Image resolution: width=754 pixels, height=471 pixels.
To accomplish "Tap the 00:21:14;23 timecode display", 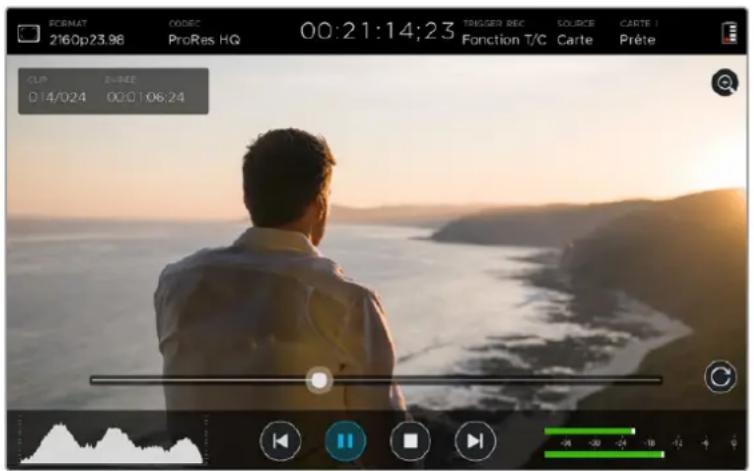I will pos(377,31).
